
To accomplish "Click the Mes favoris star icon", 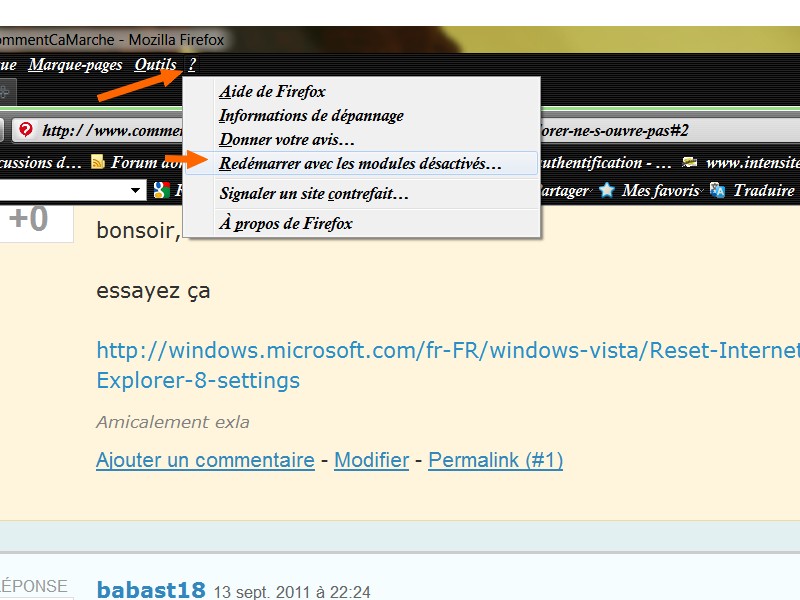I will pyautogui.click(x=607, y=190).
